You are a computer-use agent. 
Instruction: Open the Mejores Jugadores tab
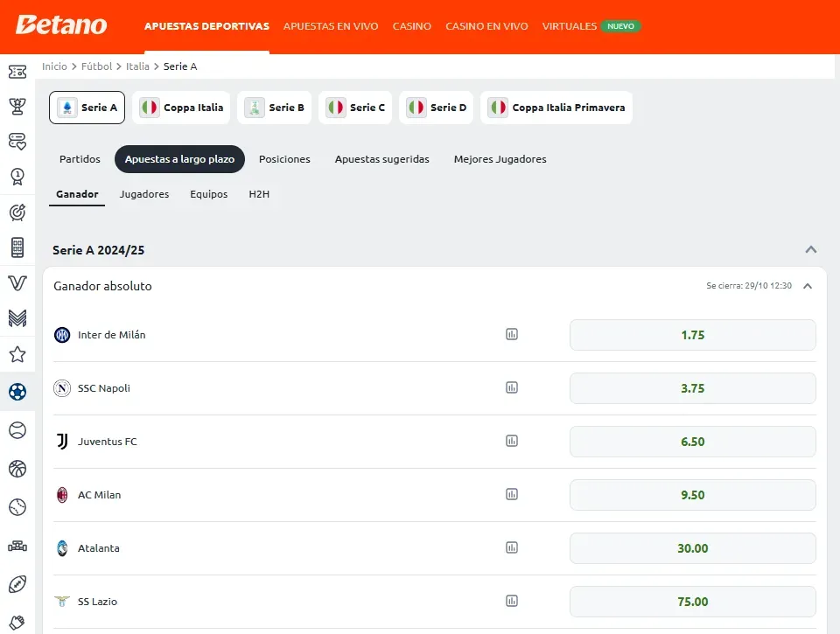click(500, 159)
